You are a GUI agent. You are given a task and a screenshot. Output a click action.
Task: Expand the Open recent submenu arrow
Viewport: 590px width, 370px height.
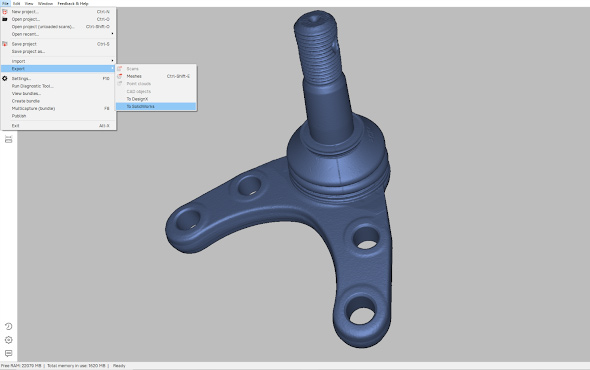click(112, 34)
